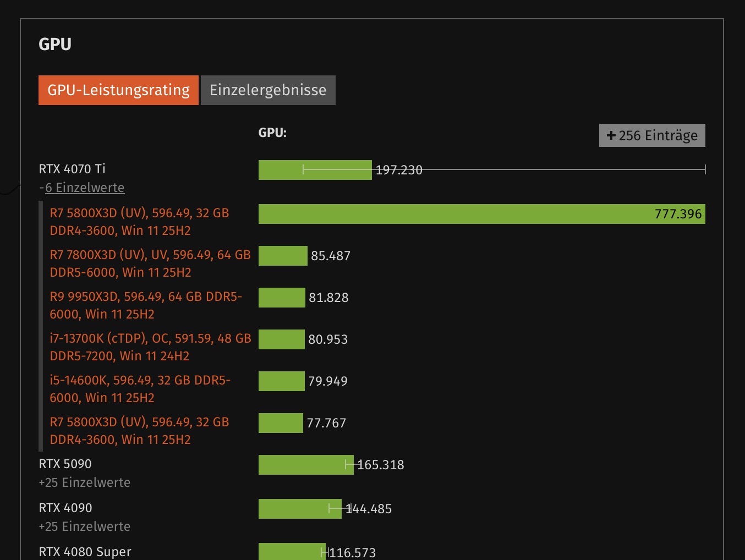Select the RTX 4090 bar at 144.485
The width and height of the screenshot is (745, 560).
tap(300, 509)
